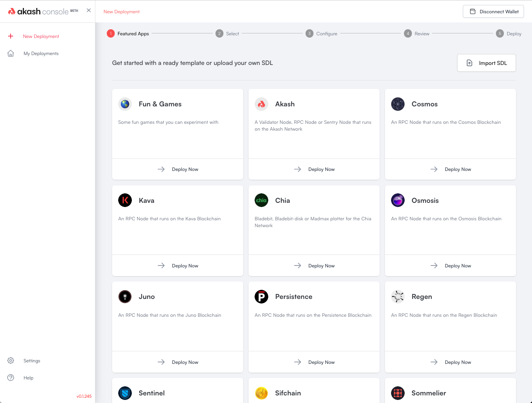Open Settings in sidebar
Image resolution: width=532 pixels, height=403 pixels.
point(32,360)
